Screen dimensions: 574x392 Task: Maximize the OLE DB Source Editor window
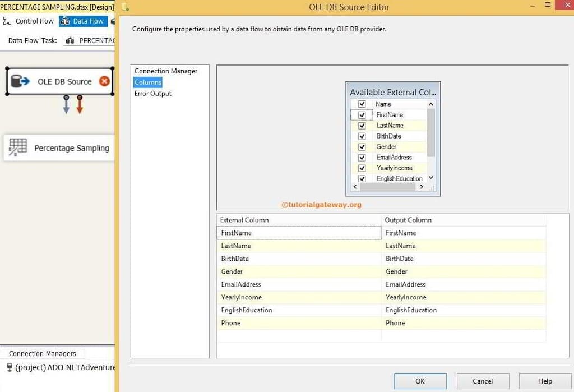(548, 4)
